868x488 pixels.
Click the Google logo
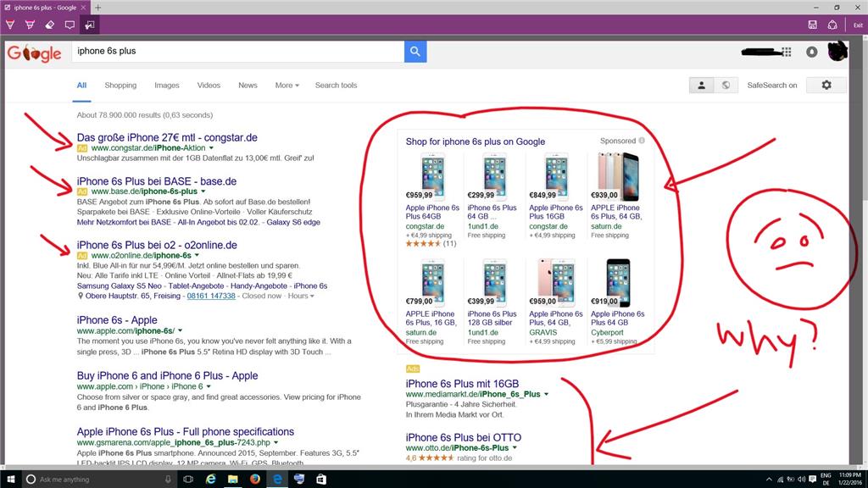(x=34, y=53)
